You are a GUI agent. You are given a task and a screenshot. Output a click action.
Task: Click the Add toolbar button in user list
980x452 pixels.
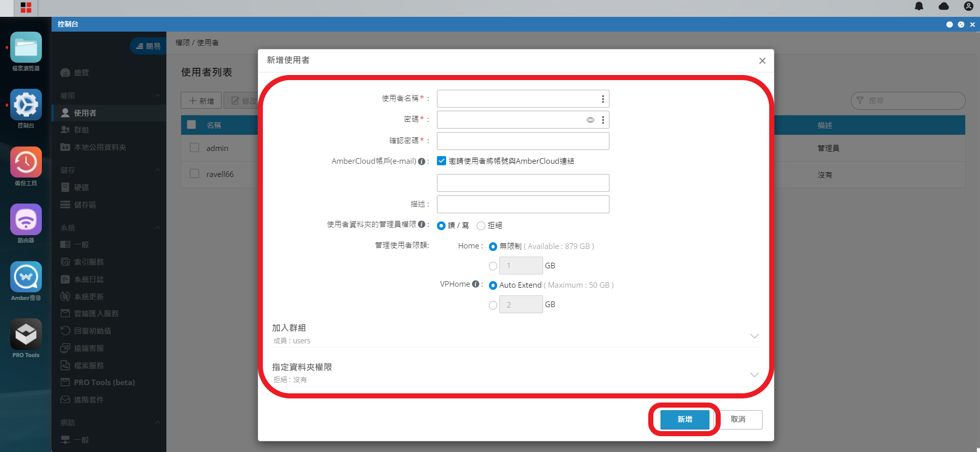point(201,101)
